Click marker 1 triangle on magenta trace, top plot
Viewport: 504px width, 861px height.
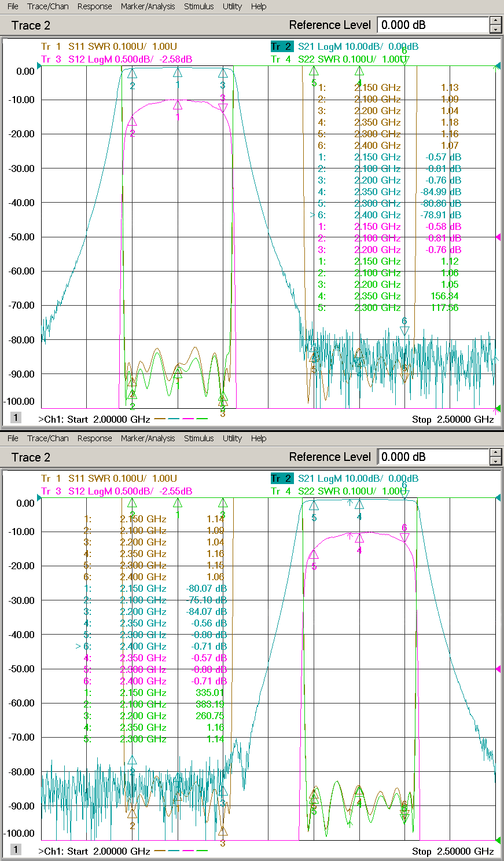178,105
